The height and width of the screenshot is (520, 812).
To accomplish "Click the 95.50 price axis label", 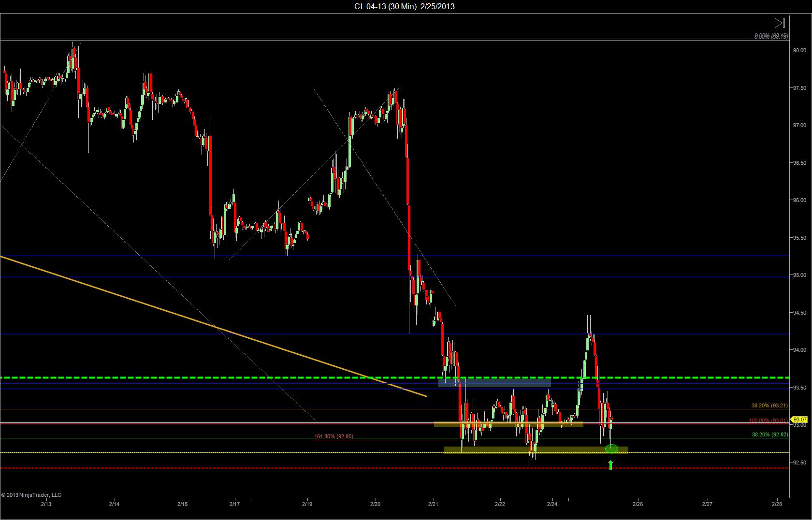I will (x=799, y=238).
